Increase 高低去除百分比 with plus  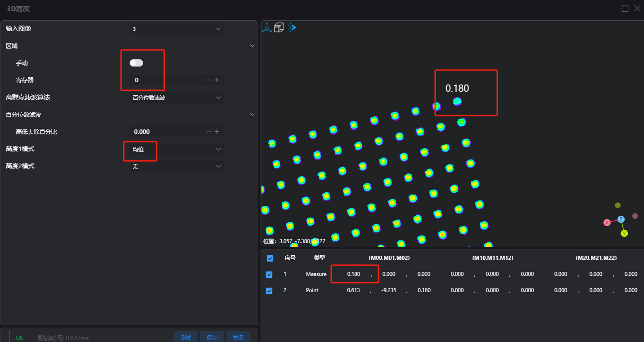tap(217, 132)
